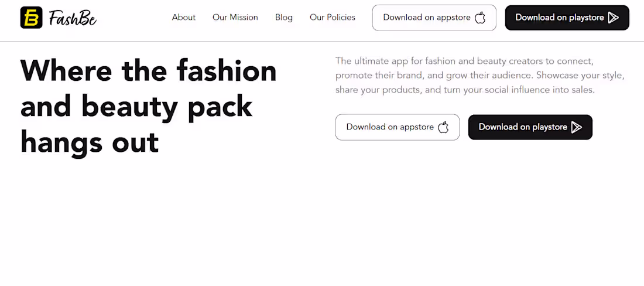Click the "The ultimate app for fashion" description line
Screen dimensions: 644x286
(x=465, y=61)
